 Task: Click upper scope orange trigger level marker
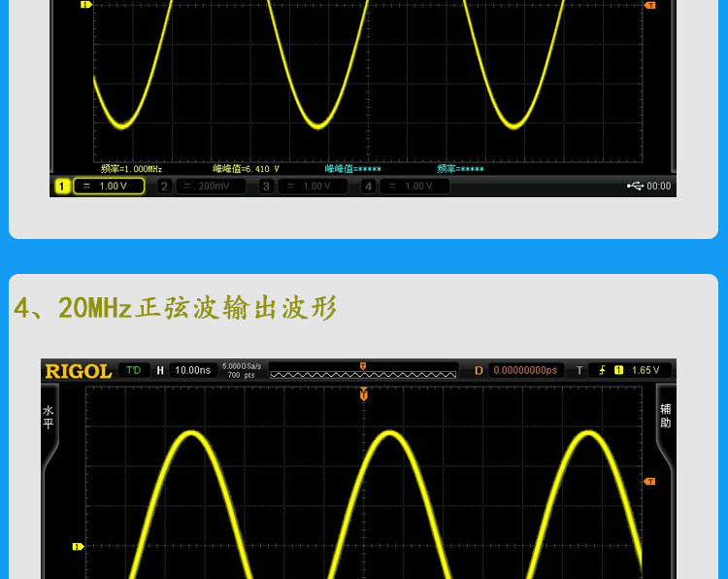pos(649,5)
